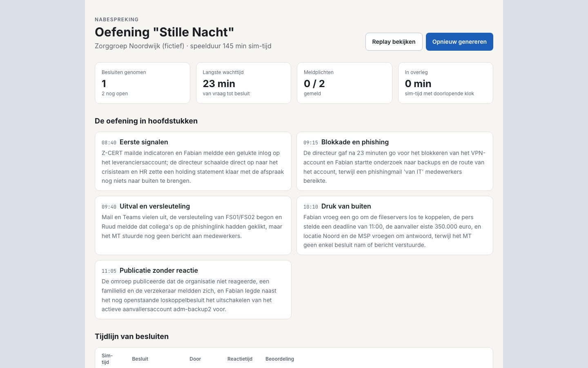The height and width of the screenshot is (368, 588).
Task: Click the Door column header
Action: pyautogui.click(x=195, y=359)
